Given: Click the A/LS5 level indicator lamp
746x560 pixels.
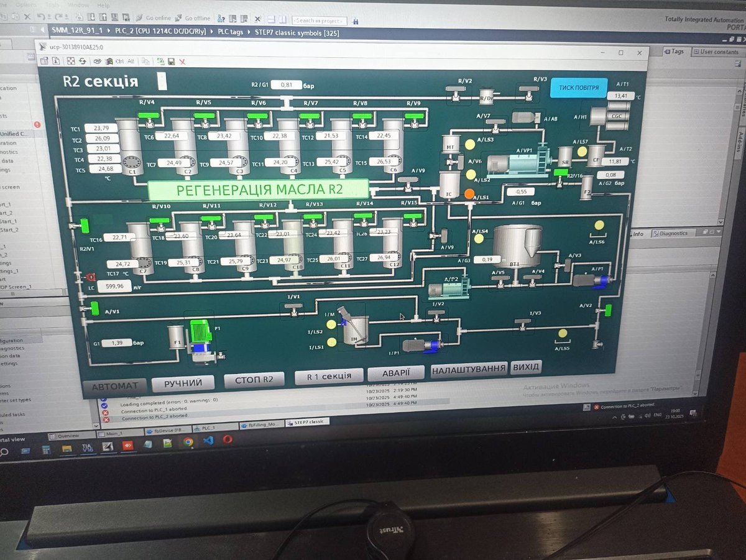Looking at the screenshot, I should [563, 333].
